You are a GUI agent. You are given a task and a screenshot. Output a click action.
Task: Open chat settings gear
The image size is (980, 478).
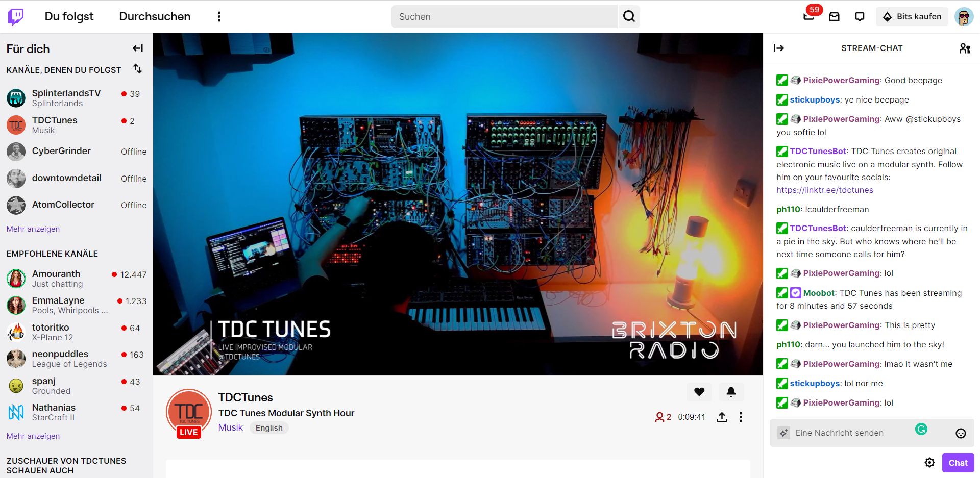click(929, 463)
